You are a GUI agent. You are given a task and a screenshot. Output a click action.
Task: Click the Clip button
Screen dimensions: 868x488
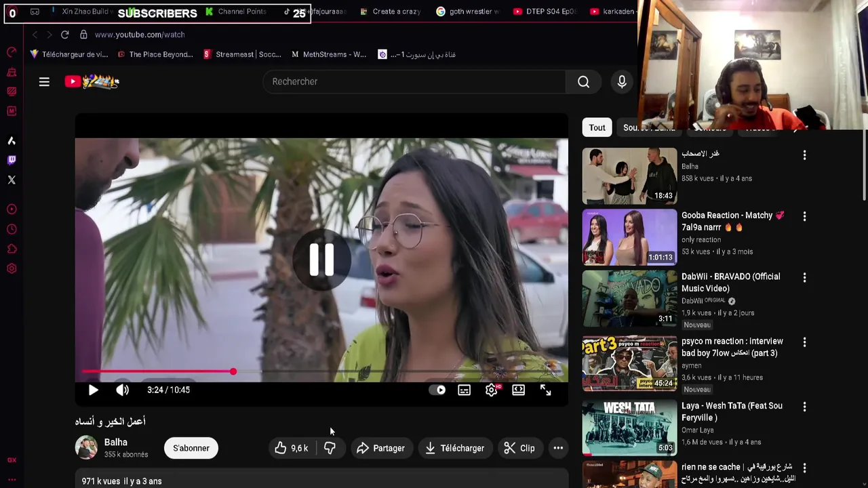click(519, 448)
